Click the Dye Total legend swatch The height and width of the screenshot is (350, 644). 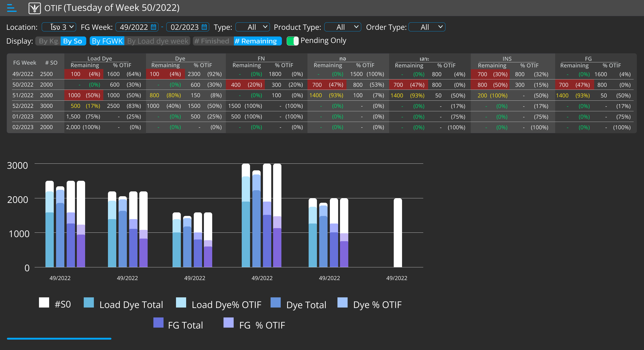275,302
